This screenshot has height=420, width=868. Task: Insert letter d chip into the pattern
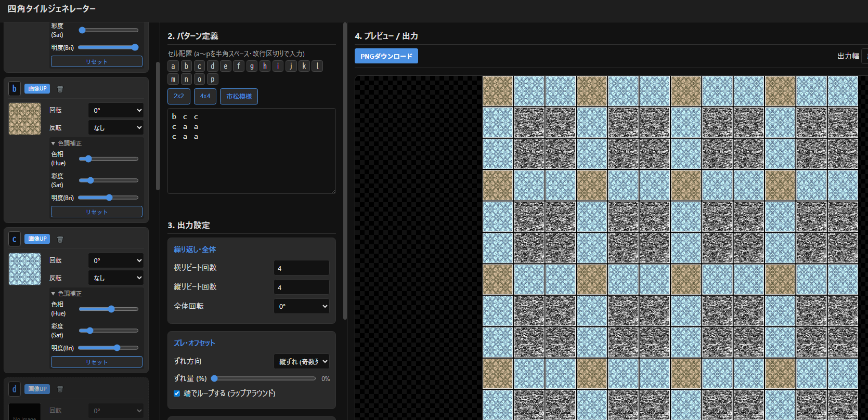coord(212,66)
